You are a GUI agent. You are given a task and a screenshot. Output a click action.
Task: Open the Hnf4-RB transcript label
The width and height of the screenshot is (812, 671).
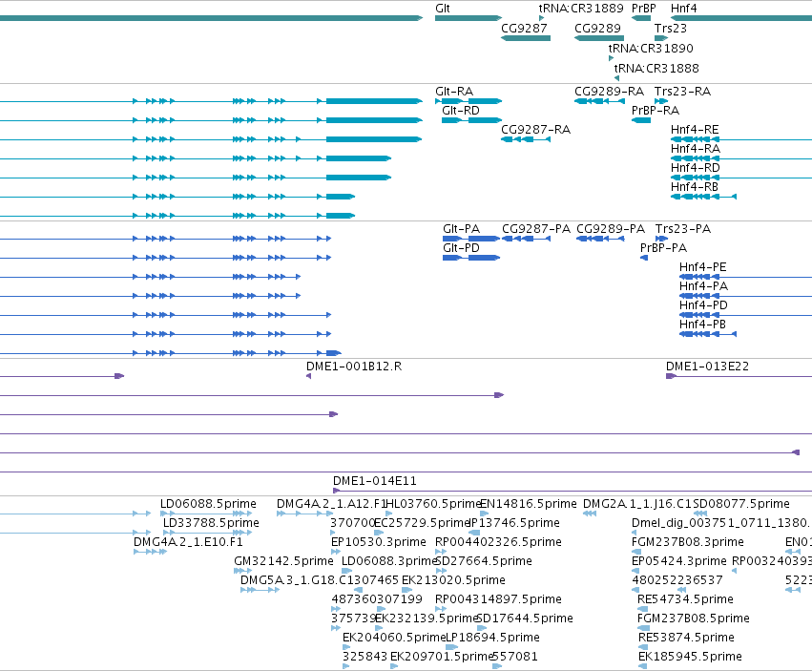[695, 186]
